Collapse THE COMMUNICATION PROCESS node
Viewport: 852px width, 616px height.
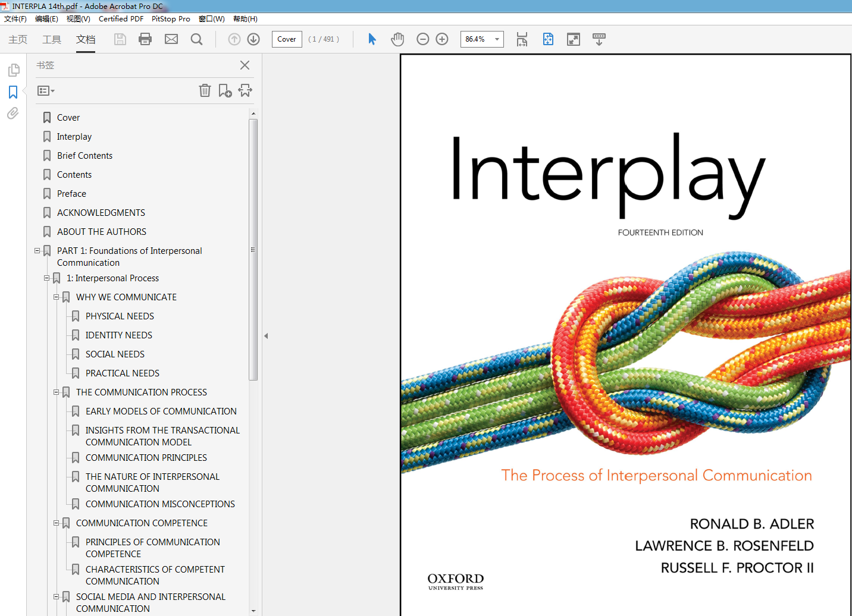(x=57, y=392)
